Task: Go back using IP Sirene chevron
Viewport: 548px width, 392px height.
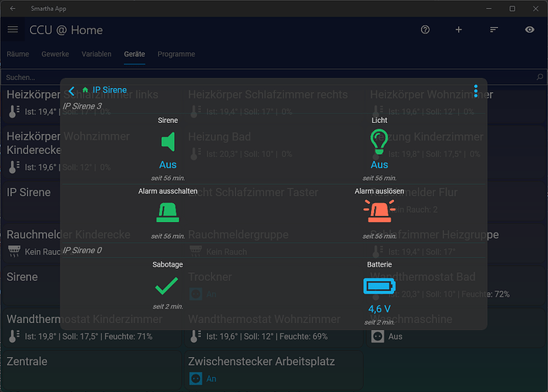Action: [x=71, y=91]
